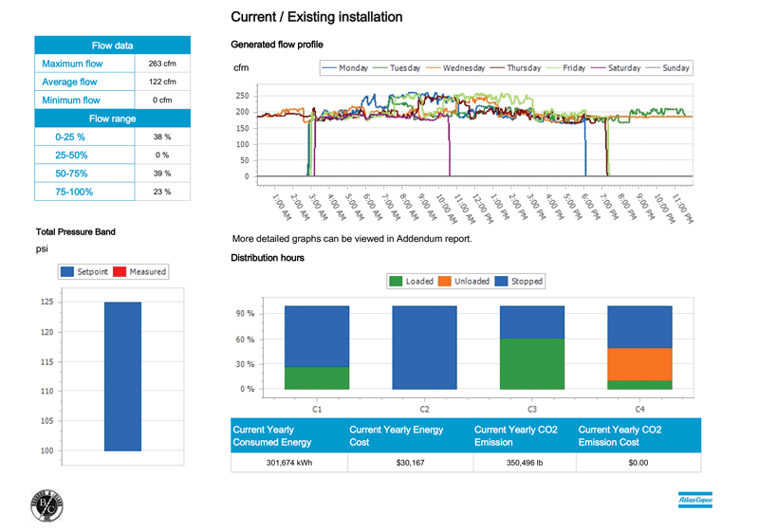The image size is (759, 532).
Task: Click the orange unloaded segment of C4 bar
Action: [x=639, y=365]
